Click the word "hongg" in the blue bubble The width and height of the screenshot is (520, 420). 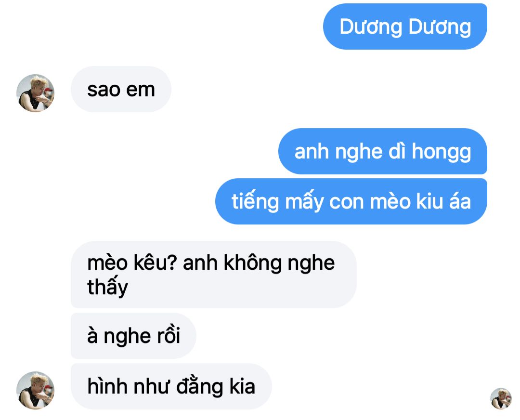pos(442,152)
